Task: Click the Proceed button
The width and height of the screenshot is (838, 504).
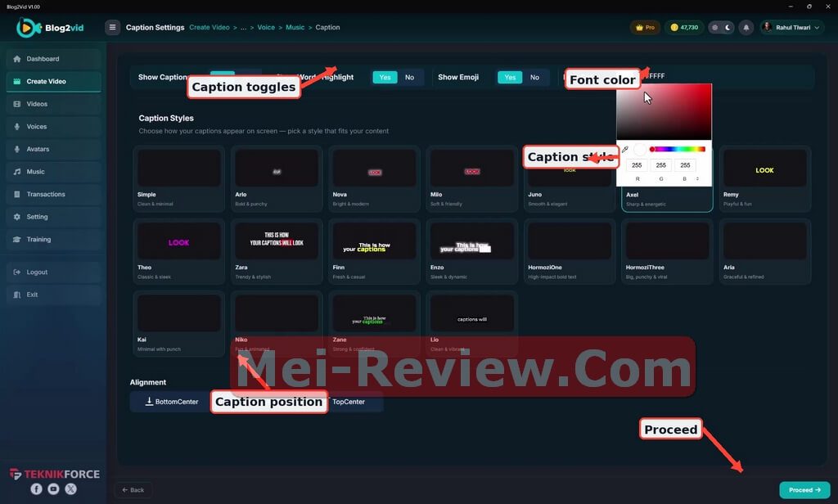Action: click(x=804, y=489)
